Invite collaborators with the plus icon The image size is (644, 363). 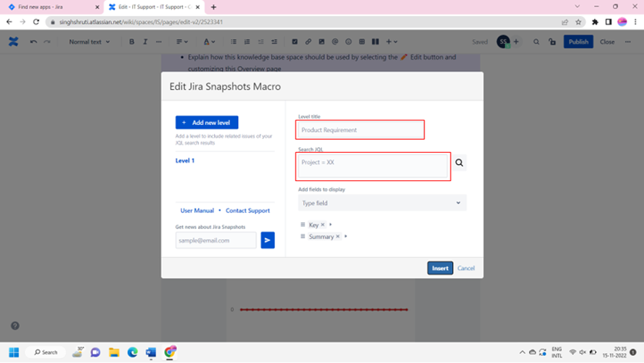tap(517, 41)
